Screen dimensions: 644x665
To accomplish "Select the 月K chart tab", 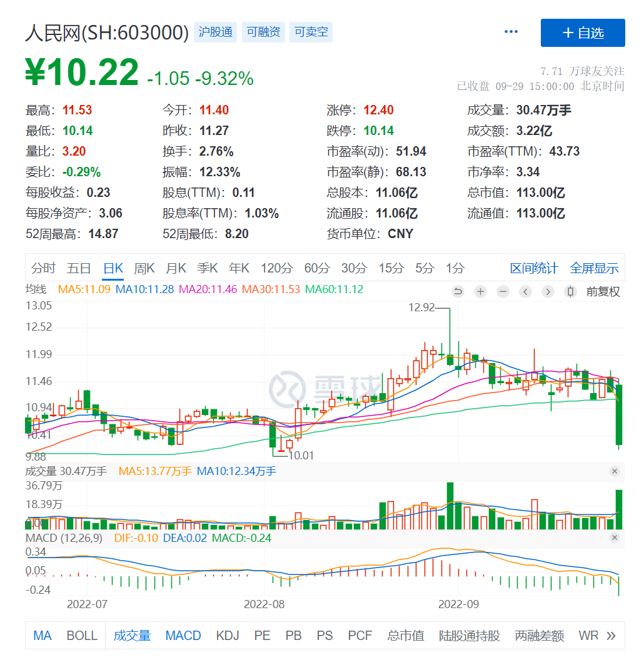I will tap(176, 268).
